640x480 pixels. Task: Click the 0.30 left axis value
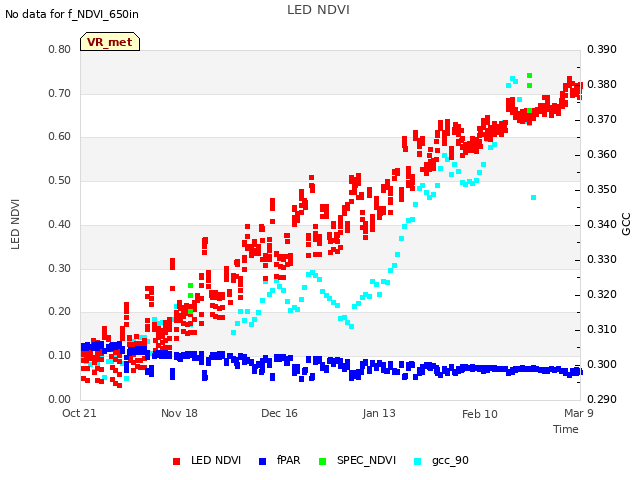point(60,268)
